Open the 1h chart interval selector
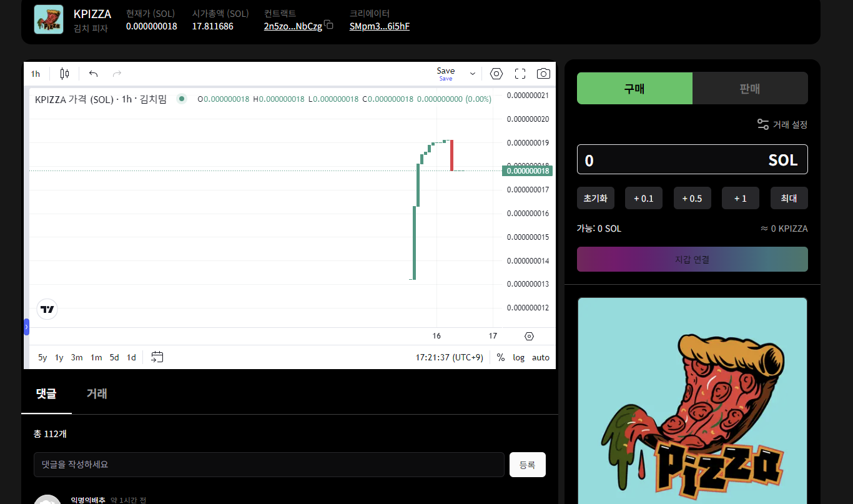The image size is (853, 504). (36, 74)
